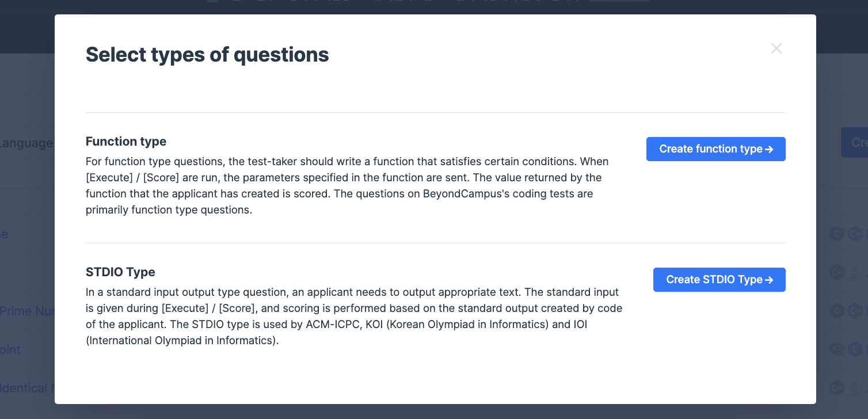The width and height of the screenshot is (868, 419).
Task: Open the Identical question link at bottom
Action: click(27, 388)
